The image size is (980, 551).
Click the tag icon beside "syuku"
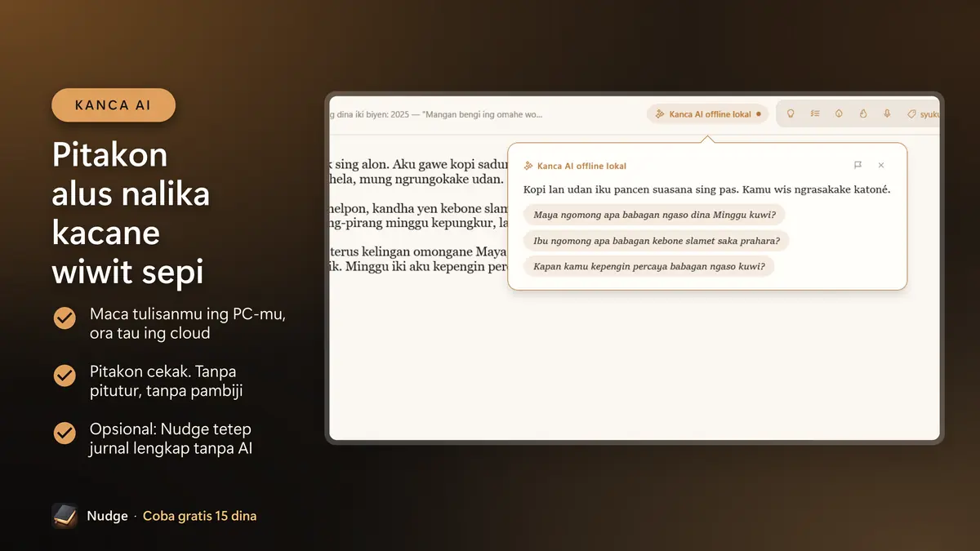(911, 114)
